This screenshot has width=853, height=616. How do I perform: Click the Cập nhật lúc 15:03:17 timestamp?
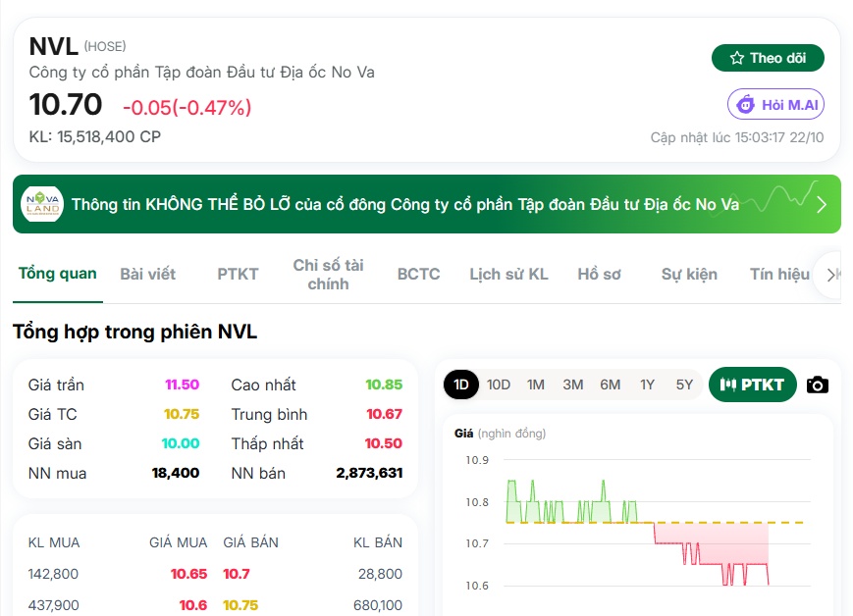click(736, 137)
